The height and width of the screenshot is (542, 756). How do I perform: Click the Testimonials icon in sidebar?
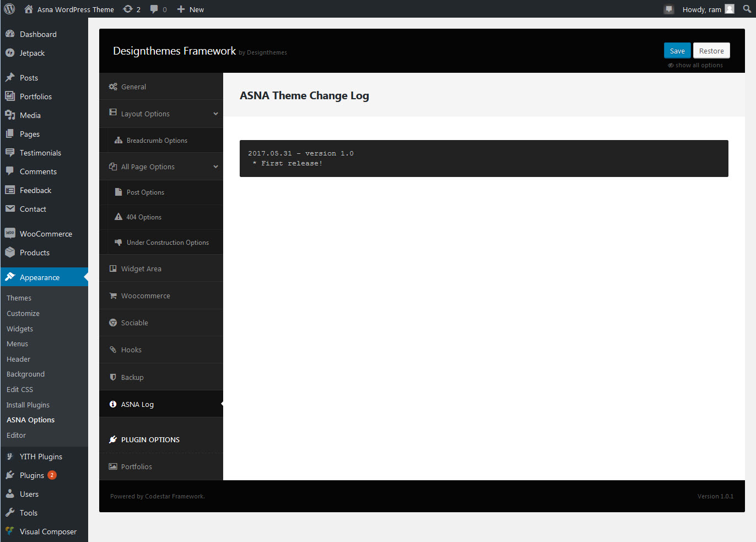(x=10, y=152)
